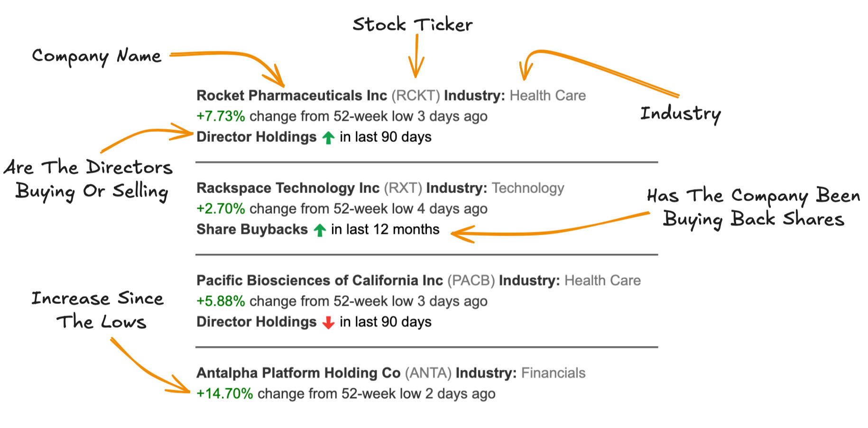Open Rocket Pharmaceuticals Inc company name
The width and height of the screenshot is (868, 428).
[292, 96]
